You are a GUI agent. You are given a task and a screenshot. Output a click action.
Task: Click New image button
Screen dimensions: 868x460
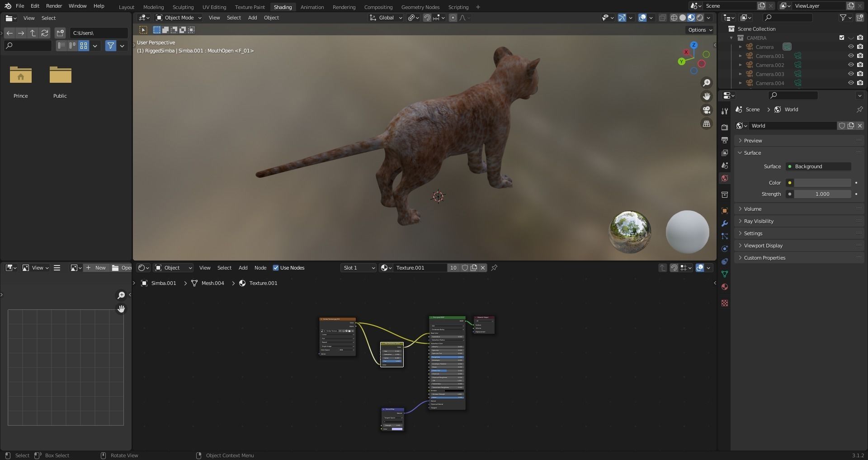click(96, 268)
